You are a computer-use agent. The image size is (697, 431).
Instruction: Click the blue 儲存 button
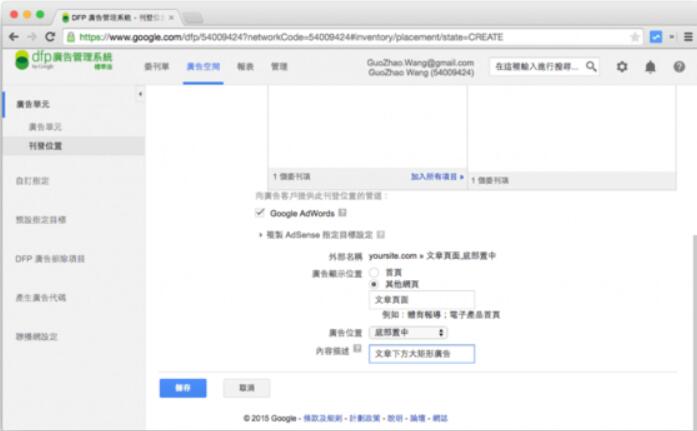183,387
